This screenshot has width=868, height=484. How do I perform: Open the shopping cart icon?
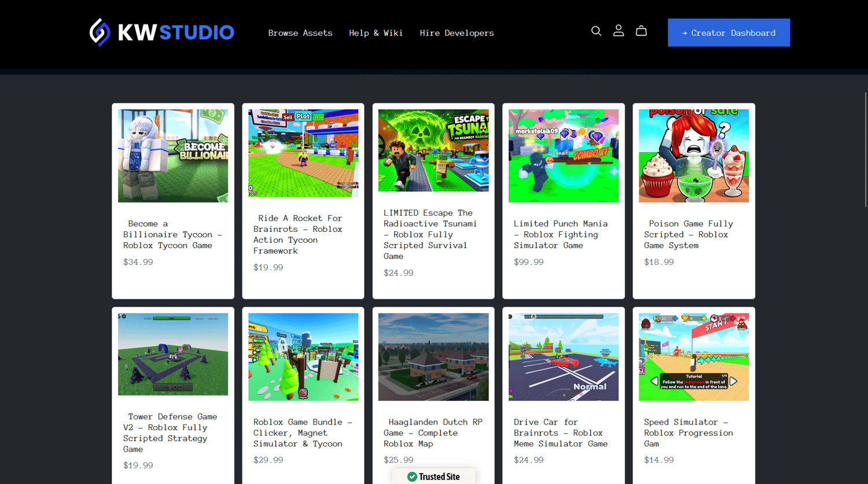click(x=641, y=31)
